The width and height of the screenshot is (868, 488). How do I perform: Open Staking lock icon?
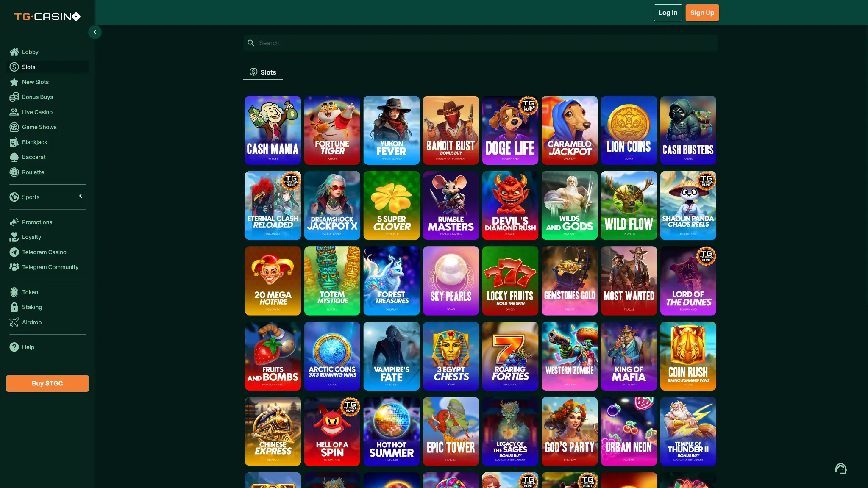(x=14, y=307)
